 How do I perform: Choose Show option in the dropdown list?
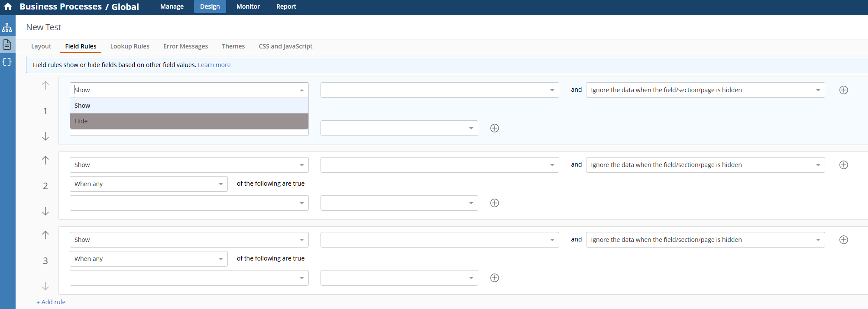[189, 106]
